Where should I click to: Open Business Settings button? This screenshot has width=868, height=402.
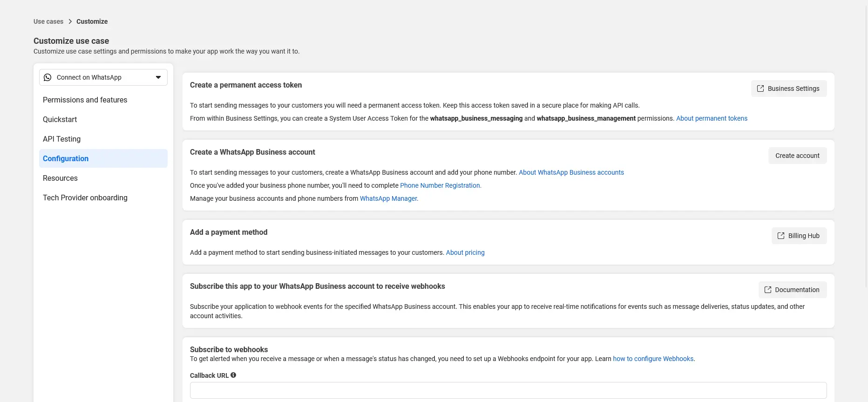click(789, 89)
